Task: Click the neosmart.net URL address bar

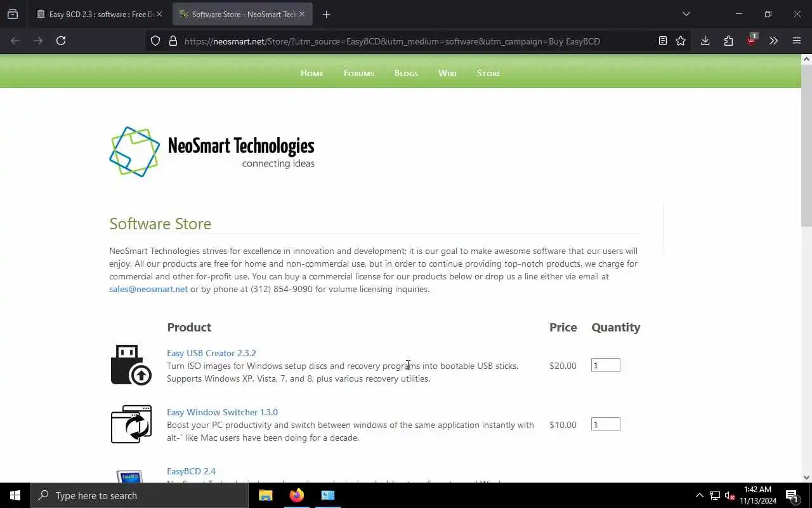Action: [392, 41]
